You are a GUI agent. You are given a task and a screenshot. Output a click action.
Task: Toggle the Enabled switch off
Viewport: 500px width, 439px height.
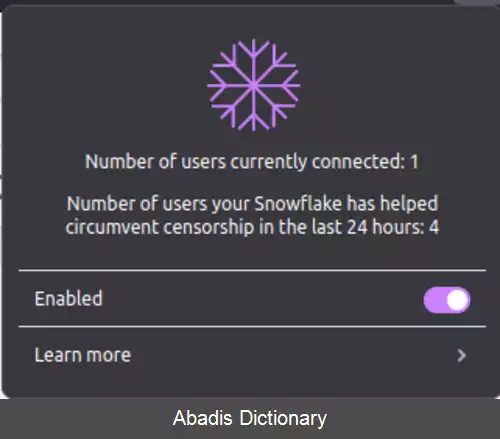pos(447,300)
